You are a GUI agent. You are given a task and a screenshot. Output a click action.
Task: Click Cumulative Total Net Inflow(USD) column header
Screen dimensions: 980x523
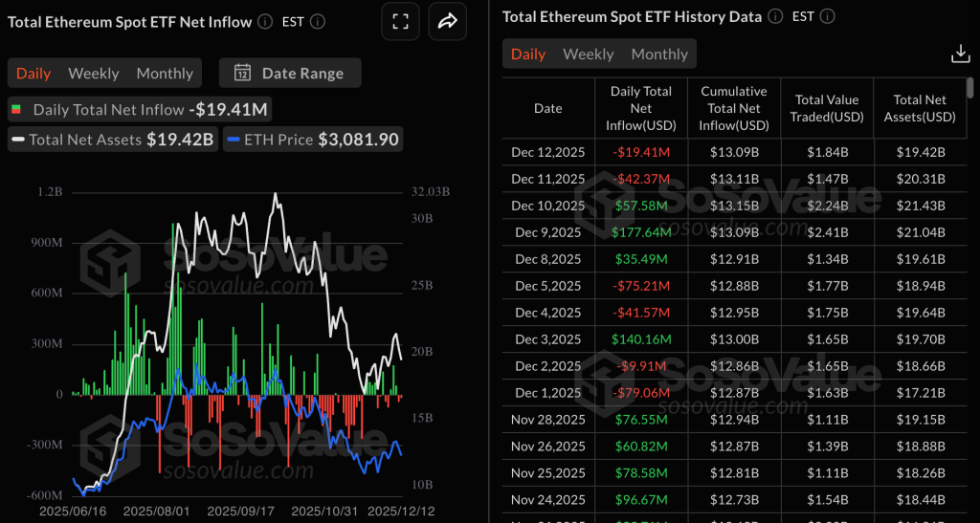pos(734,108)
